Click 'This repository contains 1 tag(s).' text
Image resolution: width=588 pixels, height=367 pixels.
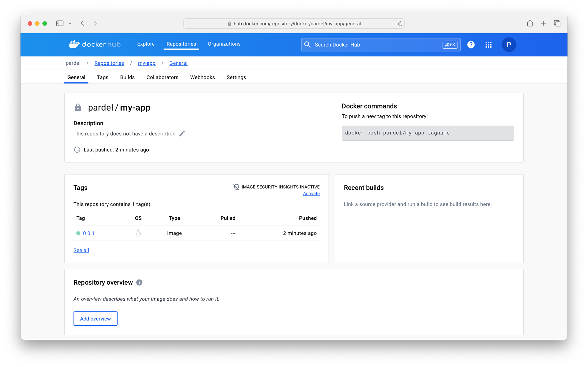(x=113, y=204)
